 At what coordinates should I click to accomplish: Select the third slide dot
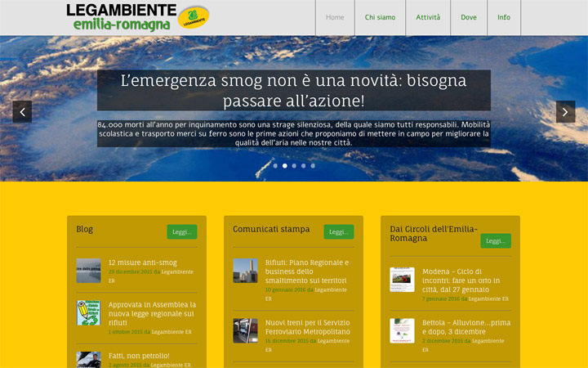tap(294, 165)
